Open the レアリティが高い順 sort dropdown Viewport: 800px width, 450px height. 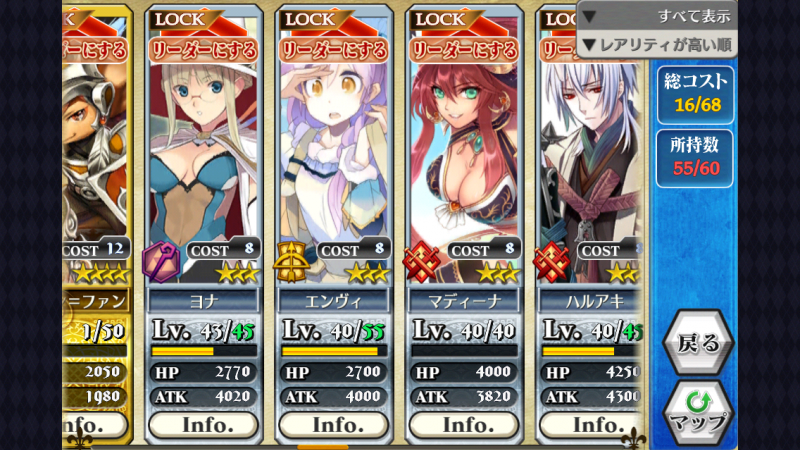coord(657,45)
